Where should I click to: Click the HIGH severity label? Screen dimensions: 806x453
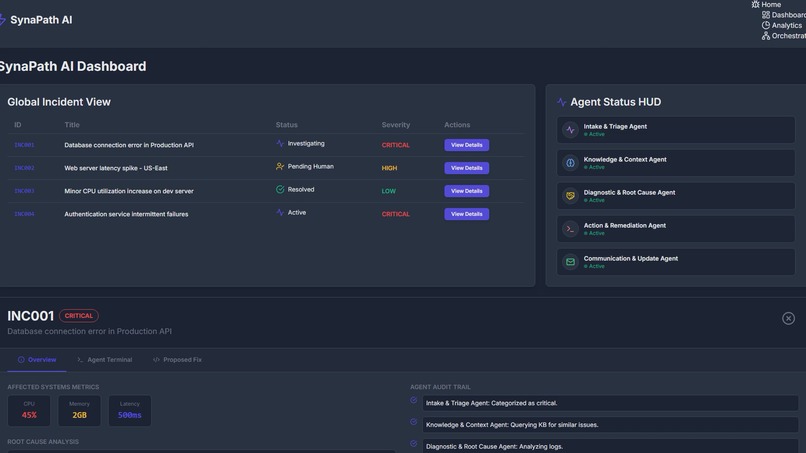pyautogui.click(x=389, y=168)
